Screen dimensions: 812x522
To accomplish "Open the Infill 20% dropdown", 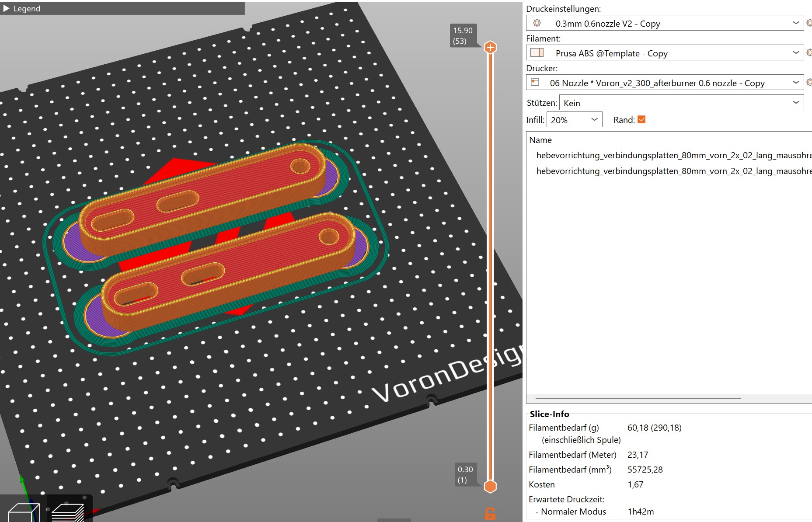I will (x=594, y=120).
